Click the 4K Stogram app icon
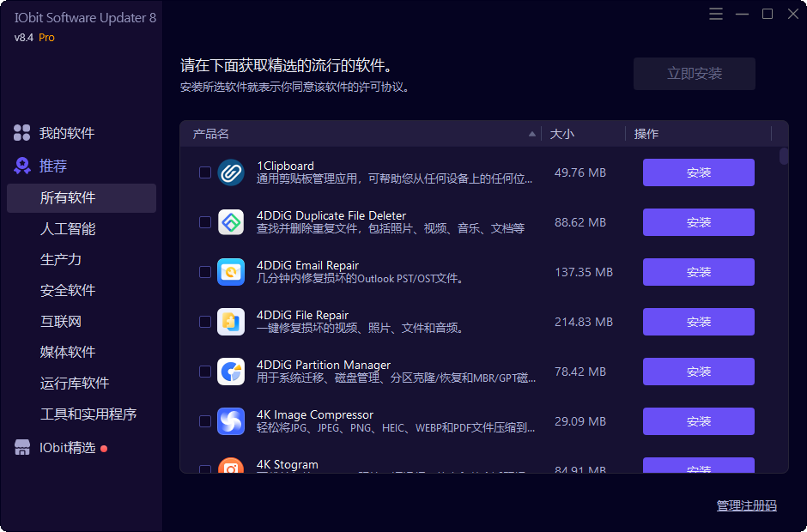The image size is (807, 532). [x=231, y=467]
